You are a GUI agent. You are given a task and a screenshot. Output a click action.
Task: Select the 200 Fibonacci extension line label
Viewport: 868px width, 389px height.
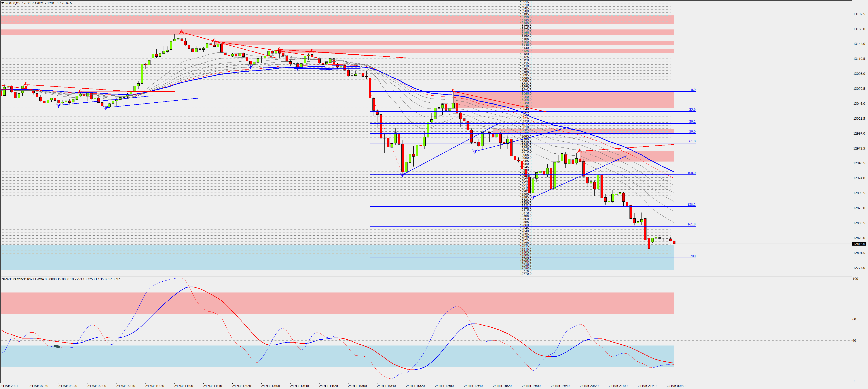[x=692, y=256]
